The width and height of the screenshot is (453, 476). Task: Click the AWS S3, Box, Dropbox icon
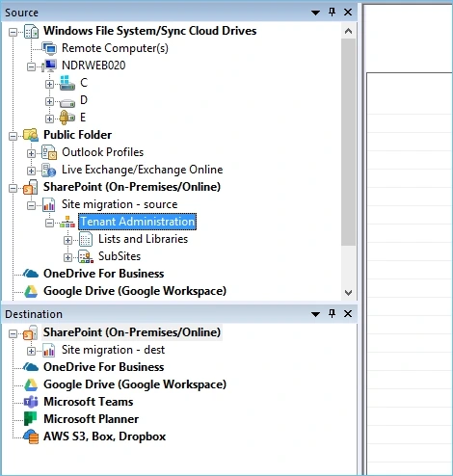[x=31, y=436]
